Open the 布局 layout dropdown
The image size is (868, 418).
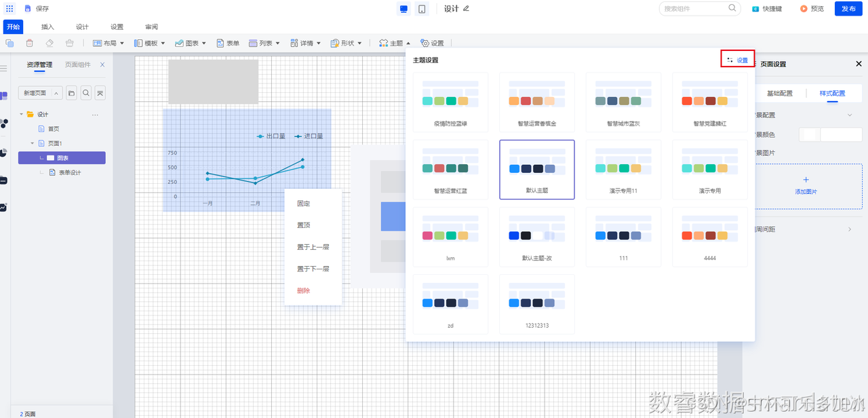[108, 43]
